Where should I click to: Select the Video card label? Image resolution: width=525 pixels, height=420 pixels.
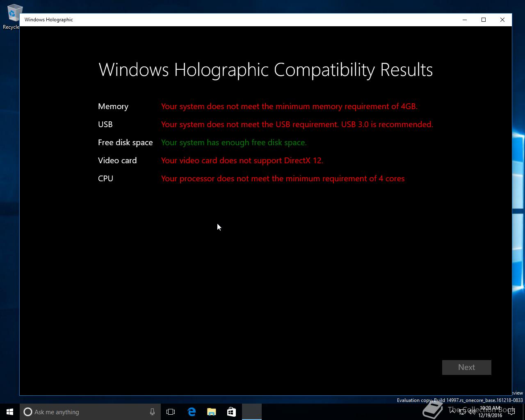pyautogui.click(x=117, y=160)
